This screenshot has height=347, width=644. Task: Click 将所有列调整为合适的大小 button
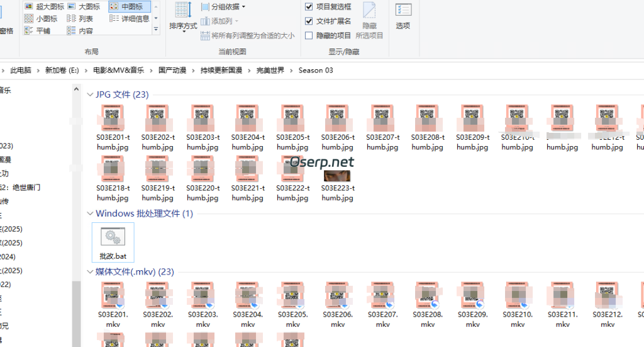tap(248, 36)
